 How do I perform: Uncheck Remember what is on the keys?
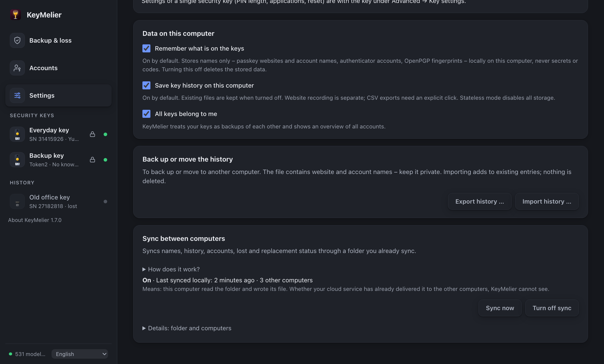(146, 49)
